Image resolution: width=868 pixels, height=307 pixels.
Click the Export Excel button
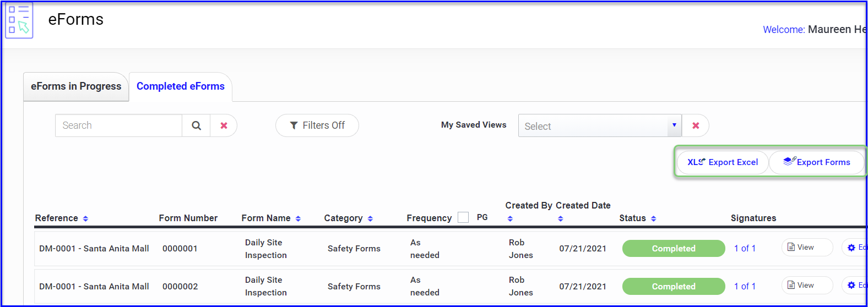(723, 162)
